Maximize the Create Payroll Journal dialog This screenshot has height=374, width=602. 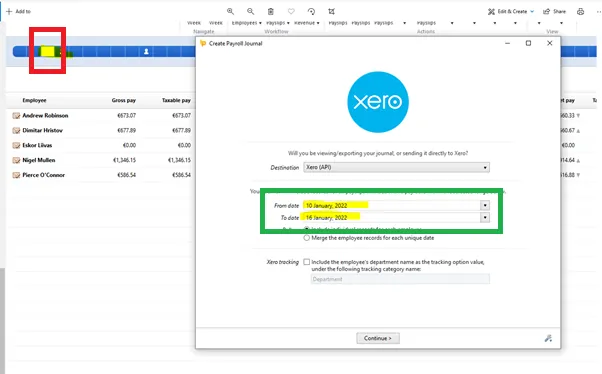(x=528, y=43)
